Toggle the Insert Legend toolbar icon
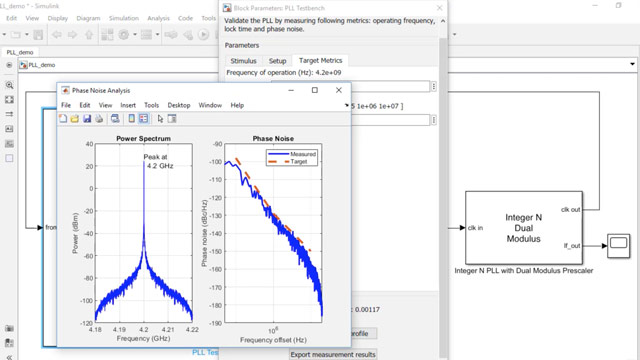Screen dimensions: 640x360 point(144,119)
